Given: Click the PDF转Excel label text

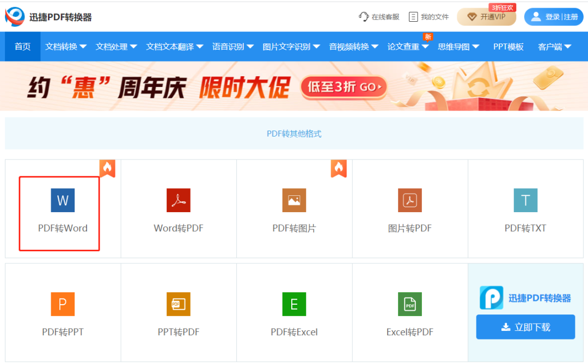Looking at the screenshot, I should click(294, 332).
